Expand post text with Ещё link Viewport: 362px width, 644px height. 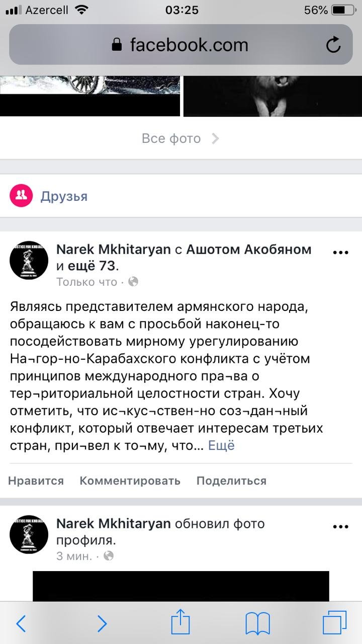221,446
